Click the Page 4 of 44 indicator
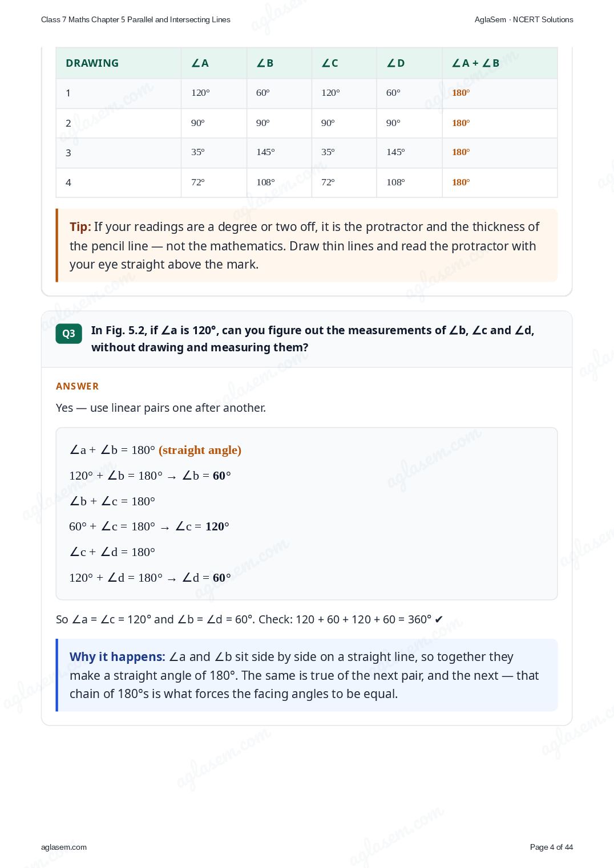 551,847
